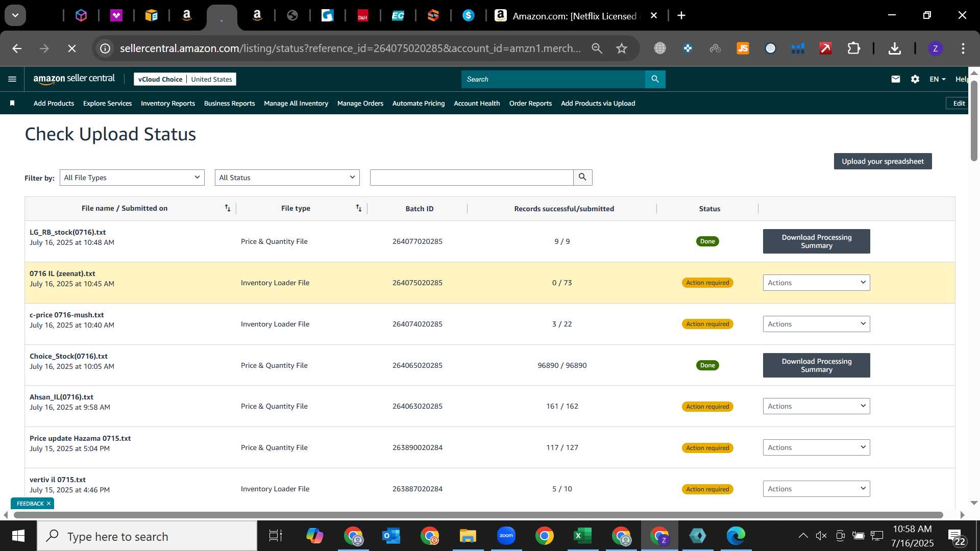
Task: Open Actions dropdown for vertiv il 0715.txt
Action: click(816, 489)
